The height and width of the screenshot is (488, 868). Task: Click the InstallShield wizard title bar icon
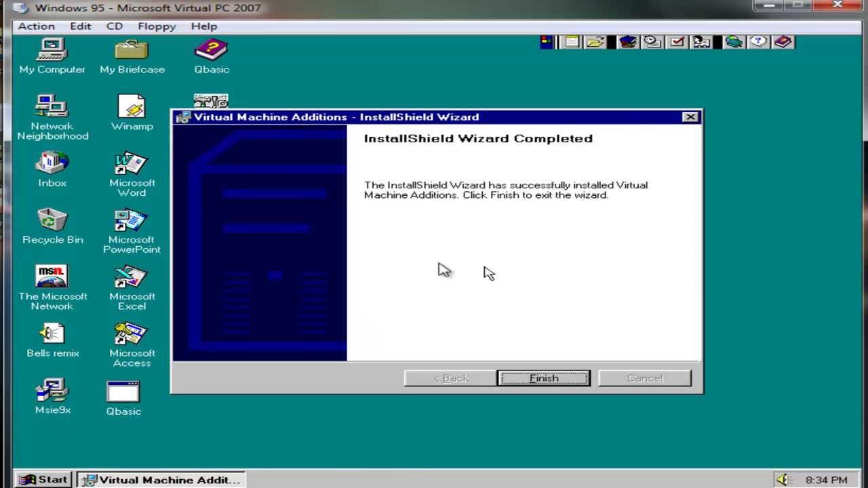coord(182,117)
